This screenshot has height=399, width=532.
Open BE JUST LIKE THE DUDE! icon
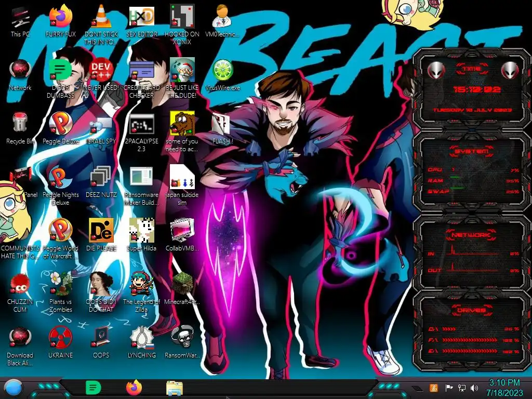coord(182,78)
